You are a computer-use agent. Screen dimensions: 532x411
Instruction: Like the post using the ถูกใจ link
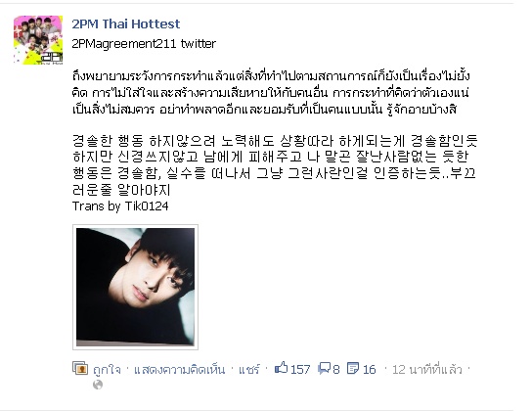click(x=107, y=369)
